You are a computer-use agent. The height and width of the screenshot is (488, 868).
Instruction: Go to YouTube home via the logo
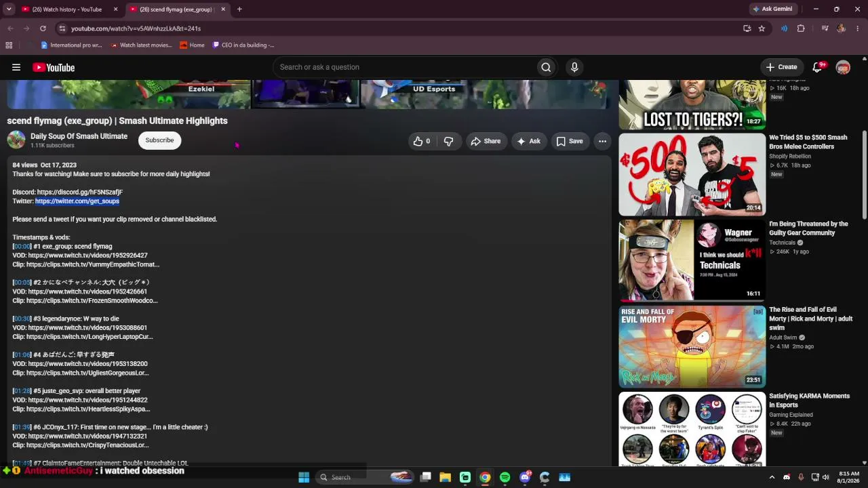click(x=54, y=67)
